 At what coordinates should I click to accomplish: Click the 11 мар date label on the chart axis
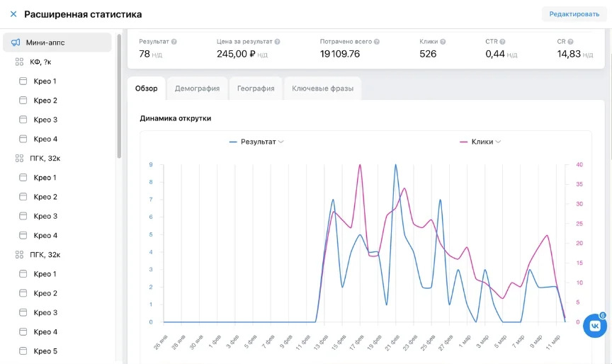[x=553, y=342]
